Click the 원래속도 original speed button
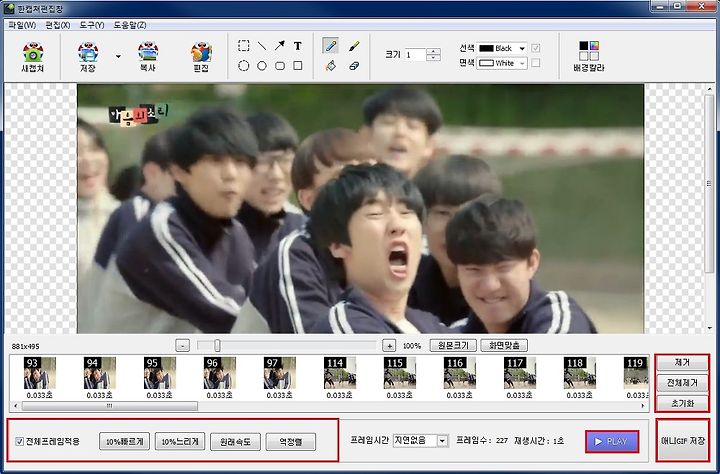Screen dimensions: 720x474 pos(236,442)
